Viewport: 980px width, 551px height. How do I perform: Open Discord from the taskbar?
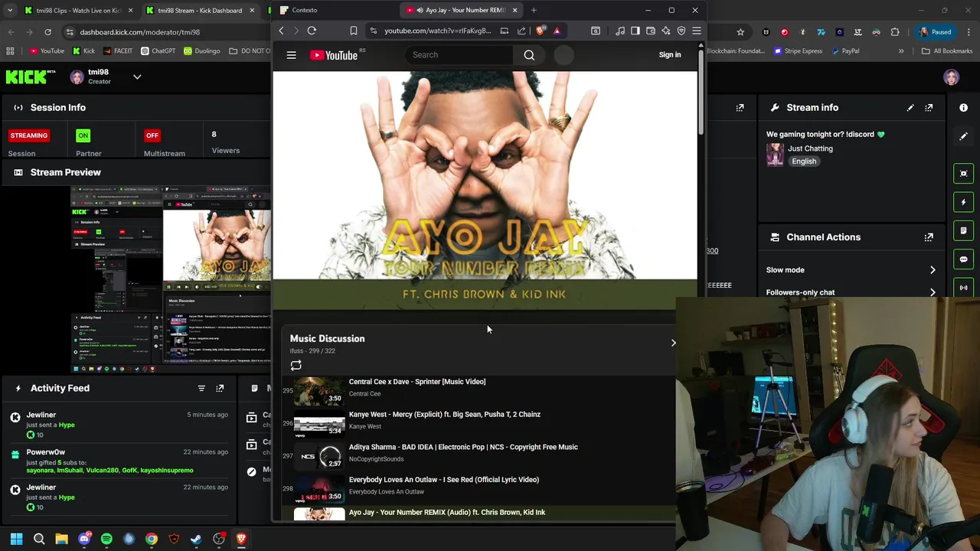click(84, 539)
